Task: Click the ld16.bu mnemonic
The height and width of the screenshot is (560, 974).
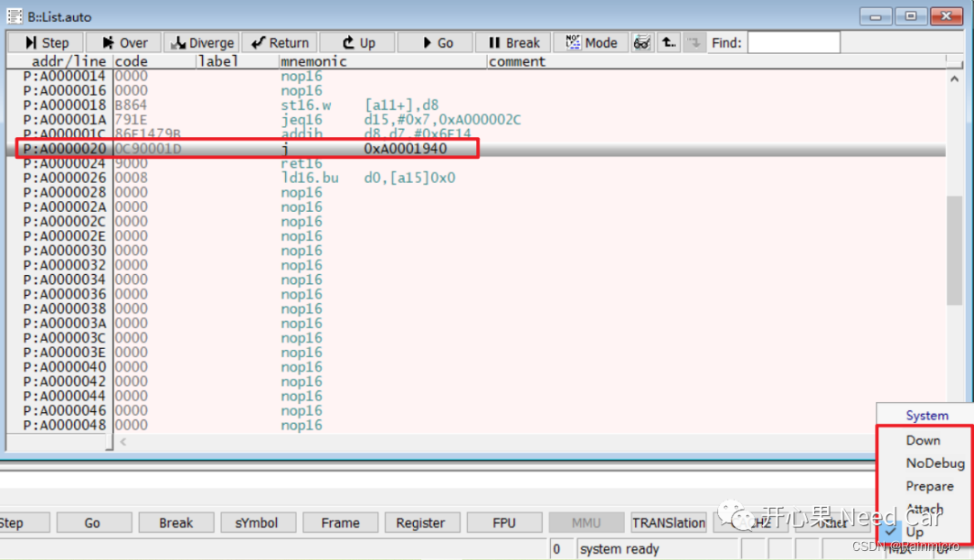Action: [309, 178]
